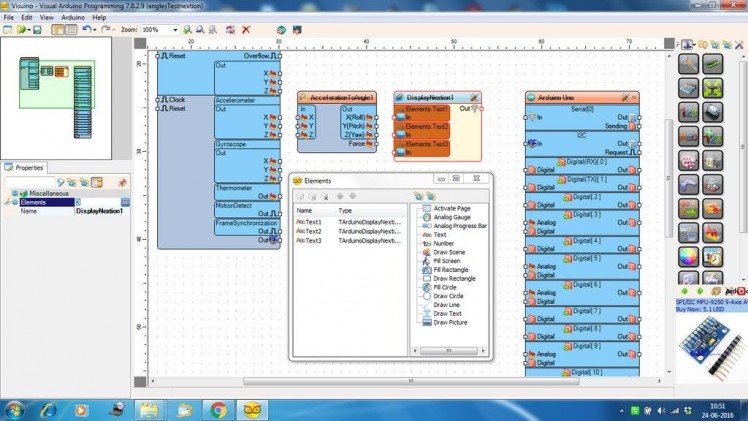Viewport: 748px width, 421px height.
Task: Select the Draw Picture element
Action: (449, 322)
